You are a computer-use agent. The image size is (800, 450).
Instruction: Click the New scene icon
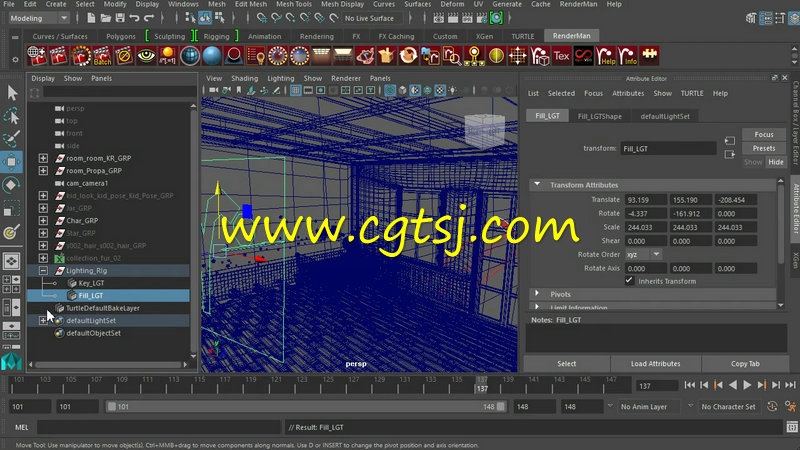tap(91, 18)
